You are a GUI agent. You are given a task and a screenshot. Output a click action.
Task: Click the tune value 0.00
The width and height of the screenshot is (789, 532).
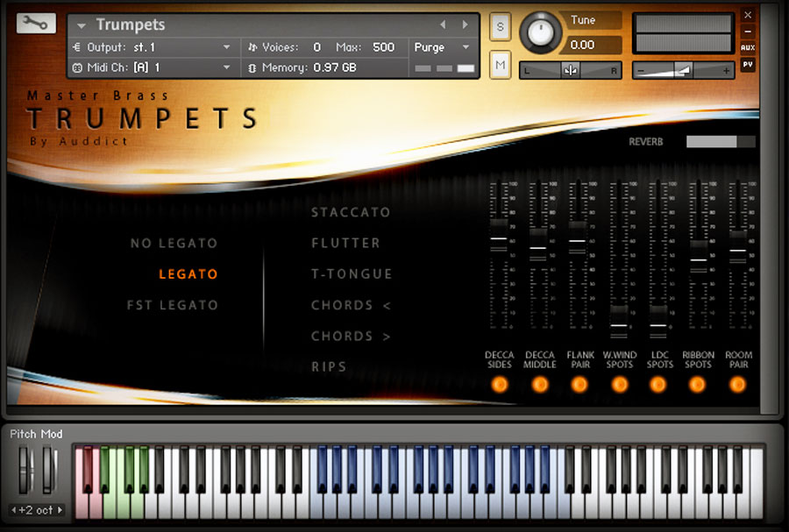pos(583,46)
